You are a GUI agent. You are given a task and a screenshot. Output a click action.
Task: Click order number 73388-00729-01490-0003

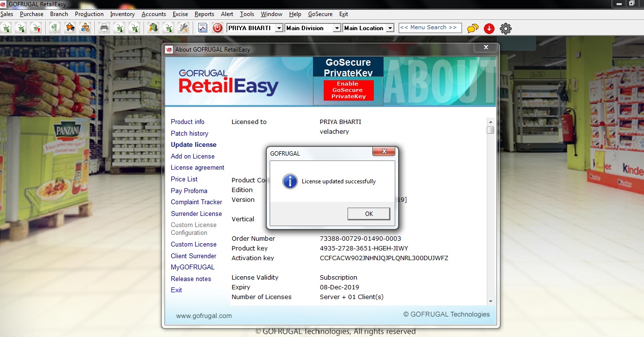[360, 238]
